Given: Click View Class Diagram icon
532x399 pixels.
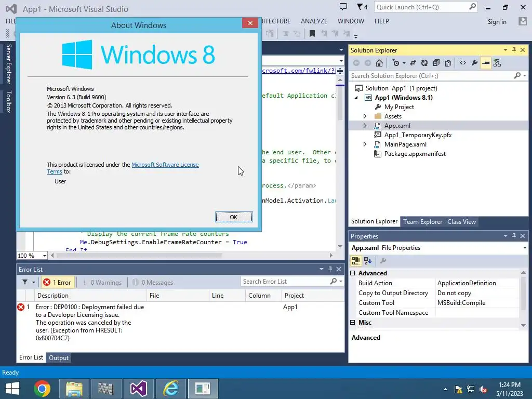Looking at the screenshot, I should click(497, 63).
